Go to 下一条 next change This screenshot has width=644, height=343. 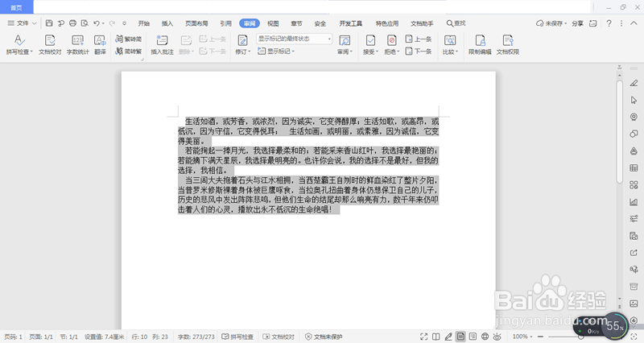coord(419,51)
